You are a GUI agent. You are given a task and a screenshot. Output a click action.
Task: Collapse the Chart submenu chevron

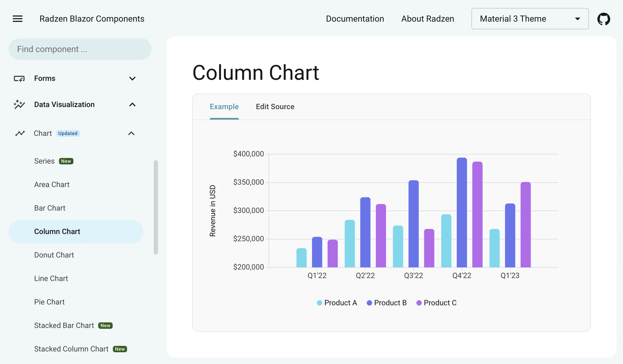pos(131,133)
